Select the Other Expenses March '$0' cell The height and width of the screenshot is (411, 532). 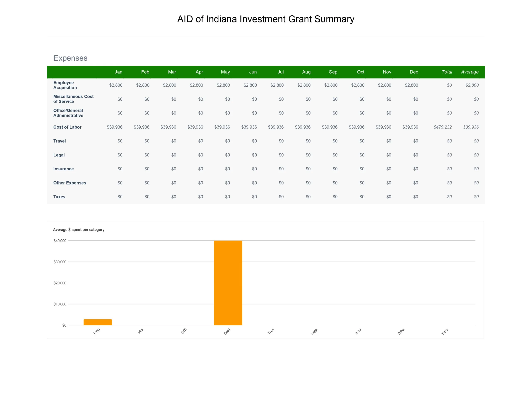[174, 183]
